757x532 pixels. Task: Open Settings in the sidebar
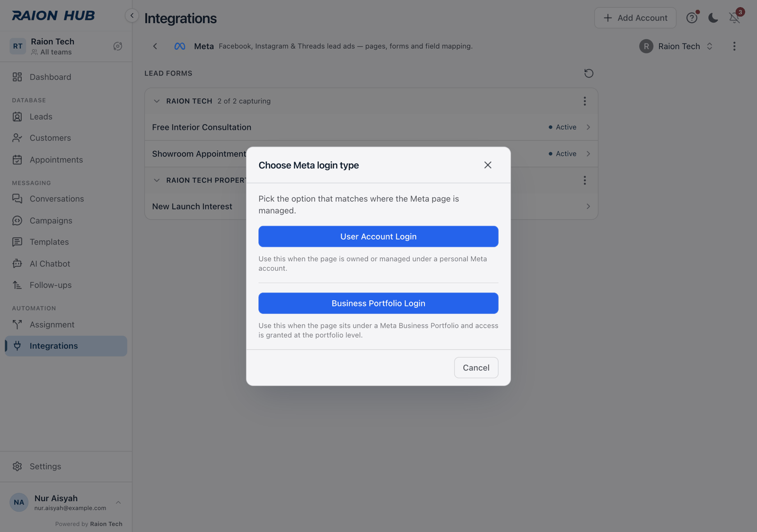(66, 467)
